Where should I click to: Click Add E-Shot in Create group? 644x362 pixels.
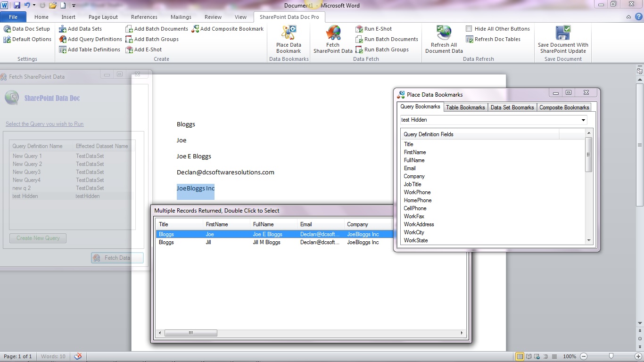(143, 49)
